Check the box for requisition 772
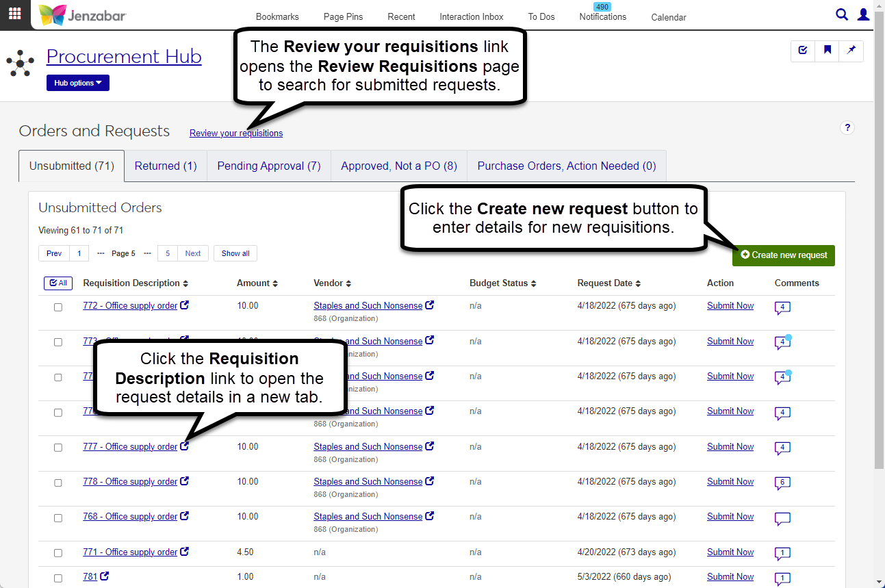This screenshot has width=885, height=588. point(58,307)
